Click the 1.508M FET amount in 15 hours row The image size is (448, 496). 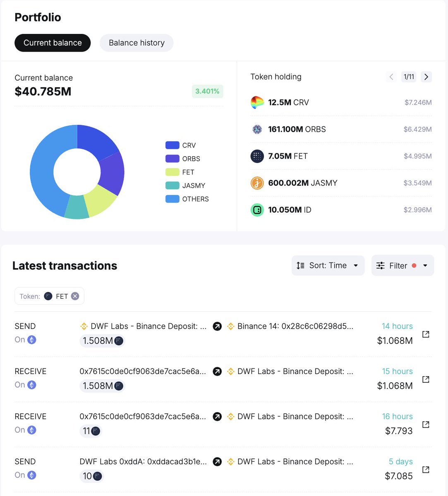coord(102,386)
